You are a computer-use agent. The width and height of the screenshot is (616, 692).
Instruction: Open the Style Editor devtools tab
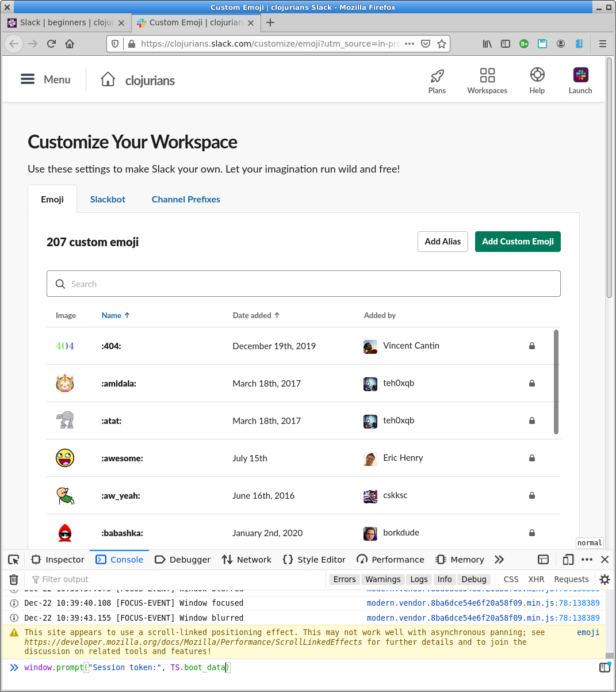click(x=314, y=560)
